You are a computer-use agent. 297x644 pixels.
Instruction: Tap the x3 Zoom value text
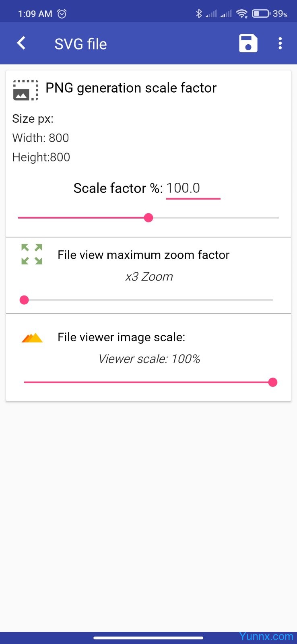149,277
